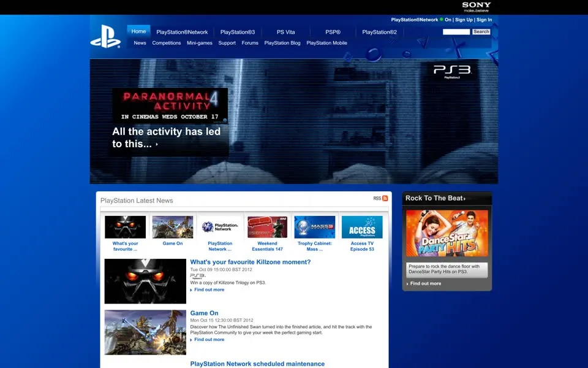Open the PlayStation®Network menu item
Image resolution: width=588 pixels, height=368 pixels.
coord(182,32)
